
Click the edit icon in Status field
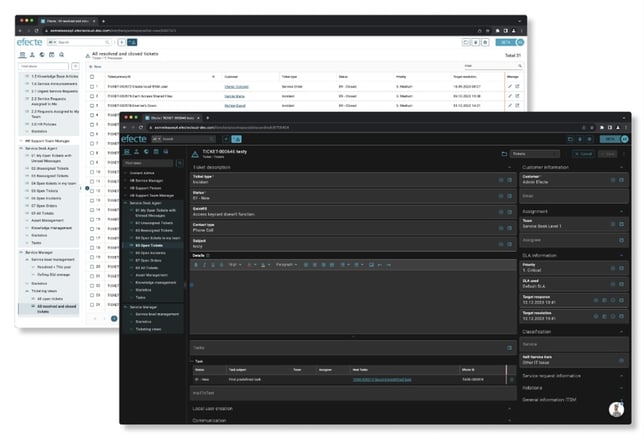click(x=509, y=196)
